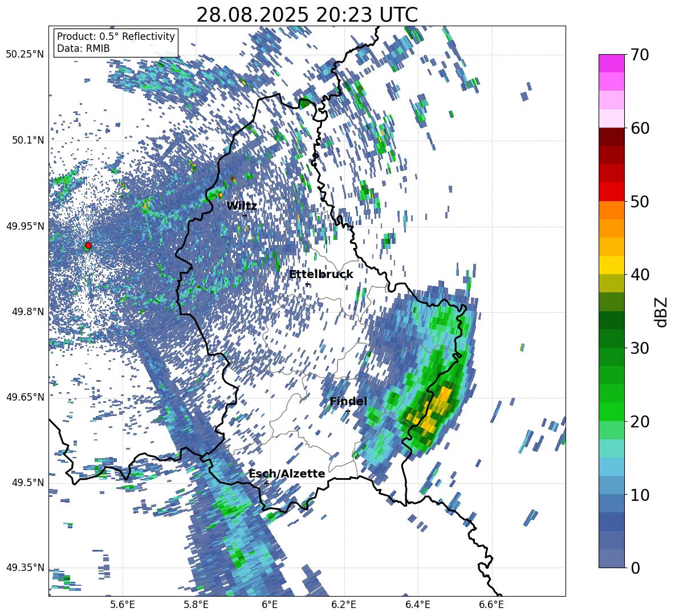Click the red radar location marker
675x616 pixels.
[x=88, y=245]
